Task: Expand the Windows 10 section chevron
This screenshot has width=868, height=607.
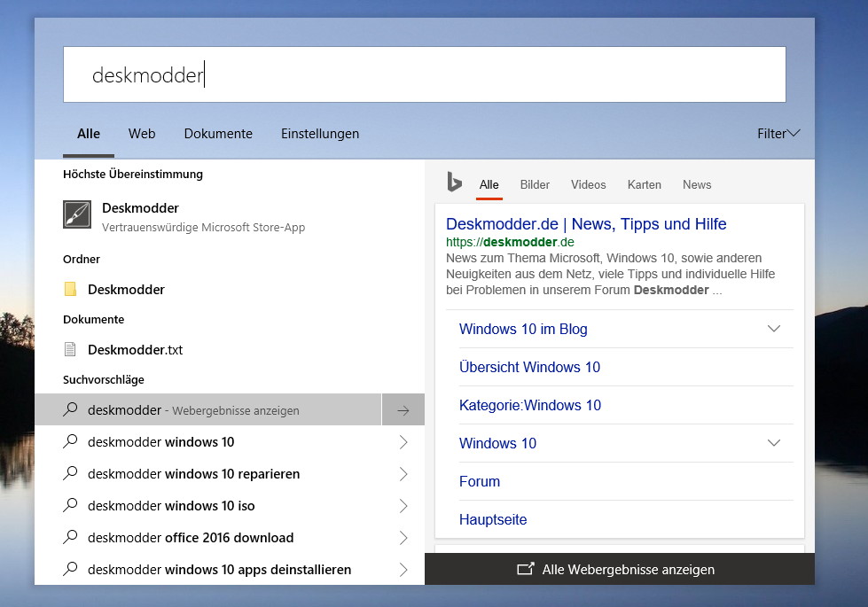Action: pyautogui.click(x=774, y=443)
